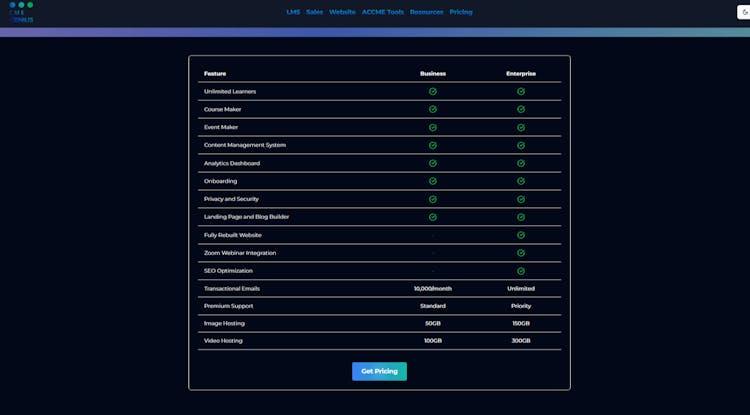Click Enterprise checkmark for SEO Optimization
Screen dimensions: 750x415
pyautogui.click(x=521, y=271)
